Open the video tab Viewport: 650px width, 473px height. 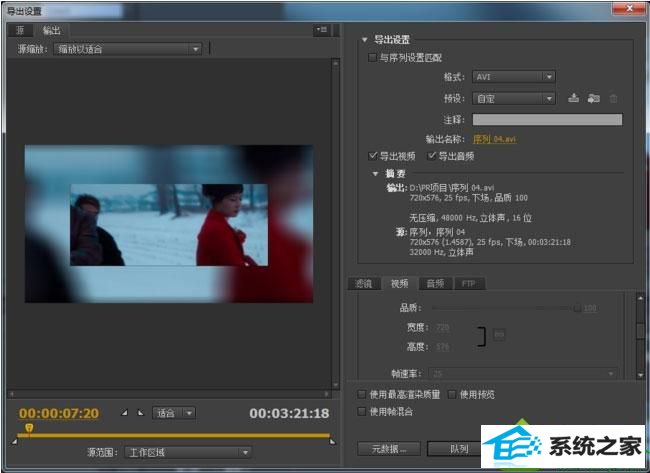coord(400,284)
